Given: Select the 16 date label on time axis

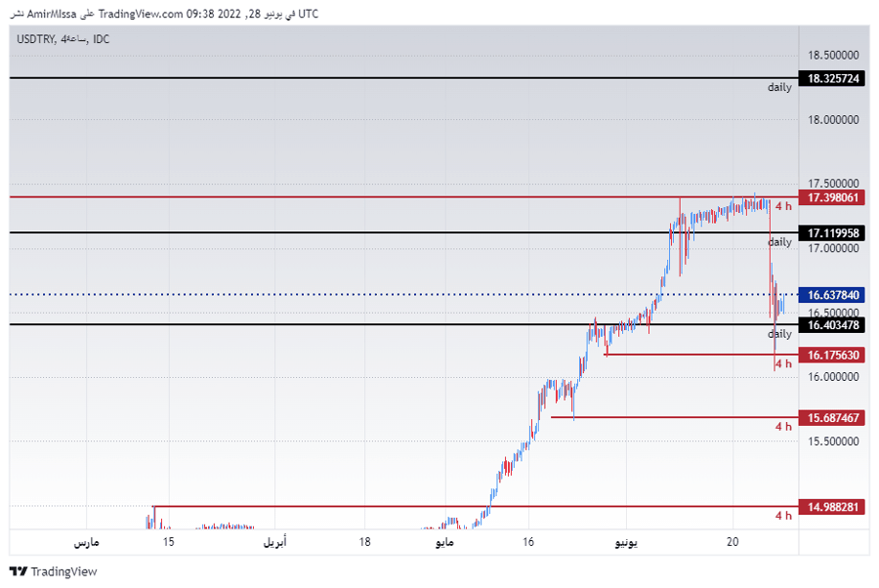Looking at the screenshot, I should click(x=528, y=542).
